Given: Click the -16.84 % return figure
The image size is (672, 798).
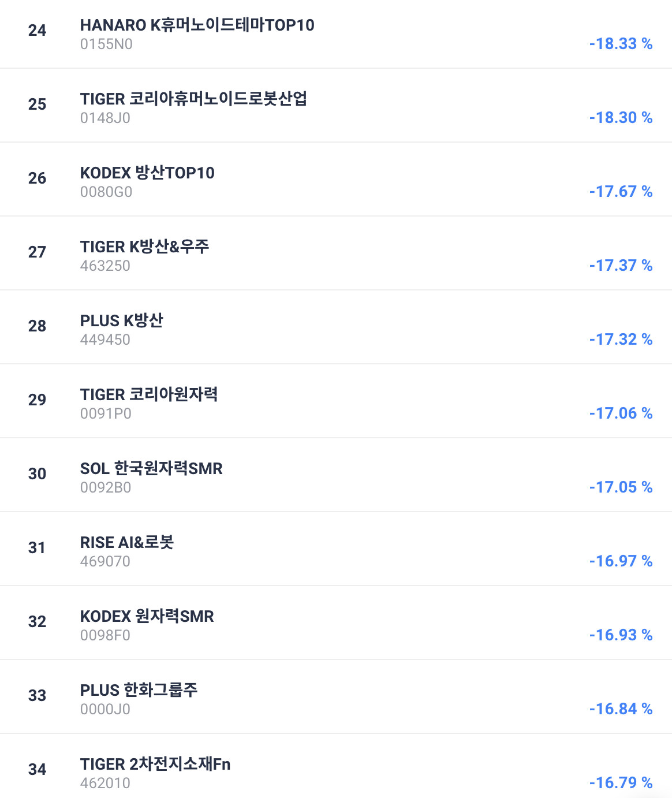Looking at the screenshot, I should click(621, 709).
